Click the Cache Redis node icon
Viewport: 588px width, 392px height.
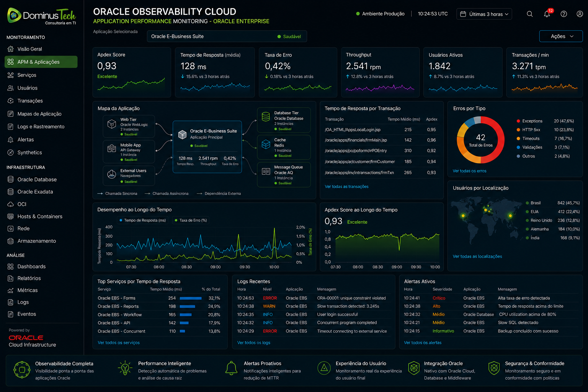[266, 144]
